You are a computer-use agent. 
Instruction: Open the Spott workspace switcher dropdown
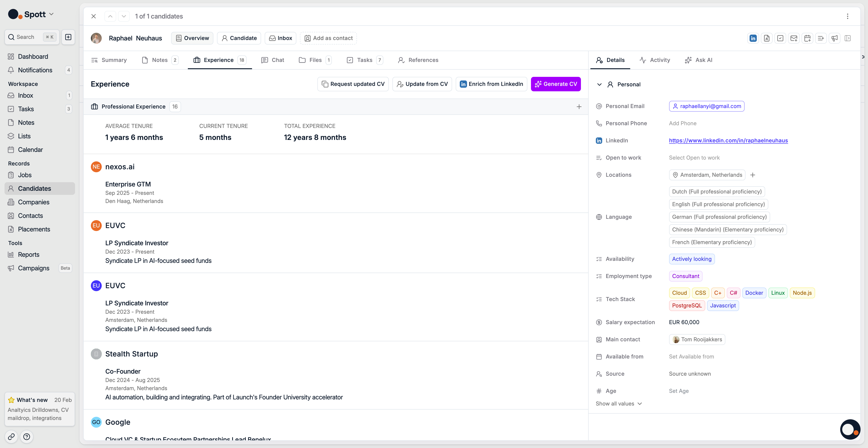coord(31,14)
